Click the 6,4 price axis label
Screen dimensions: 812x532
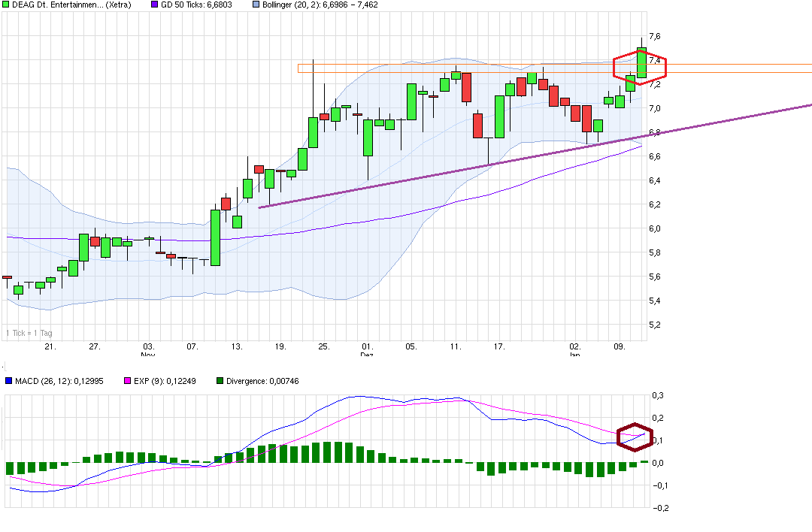click(x=655, y=180)
